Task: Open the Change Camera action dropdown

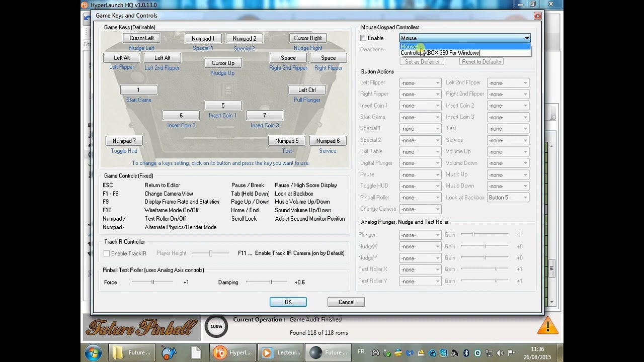Action: click(x=420, y=209)
